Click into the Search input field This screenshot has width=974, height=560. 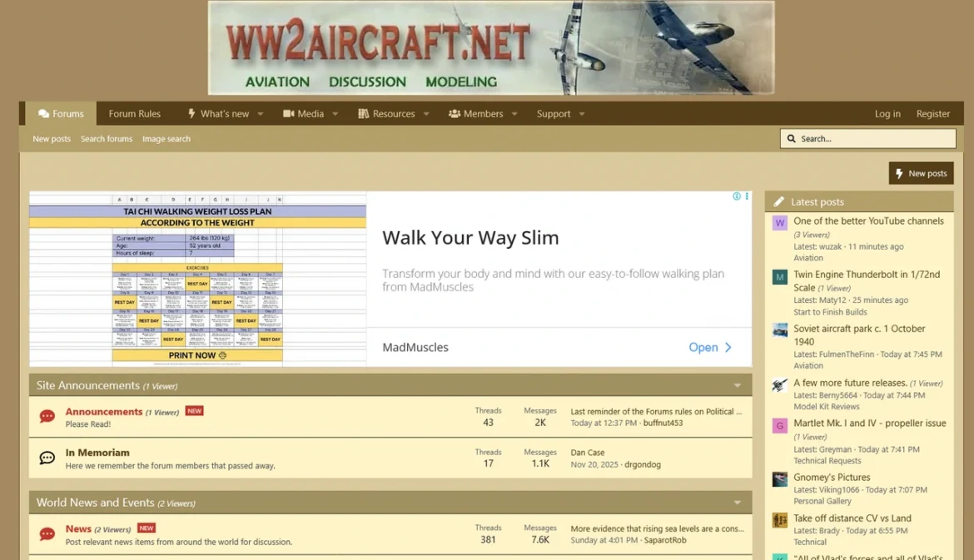coord(867,138)
